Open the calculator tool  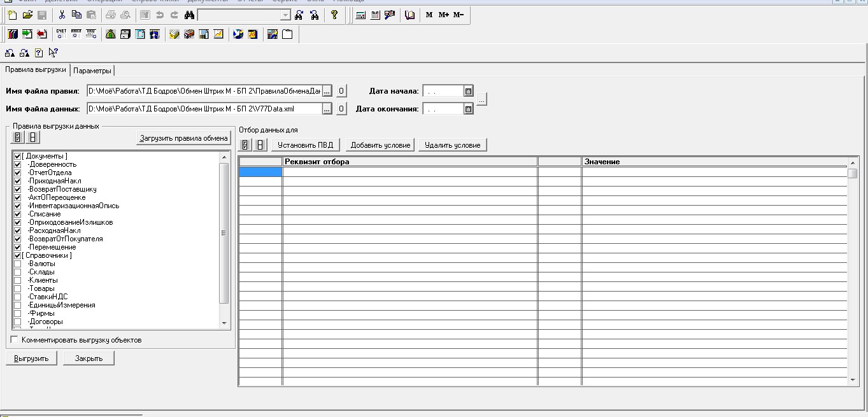(x=360, y=15)
